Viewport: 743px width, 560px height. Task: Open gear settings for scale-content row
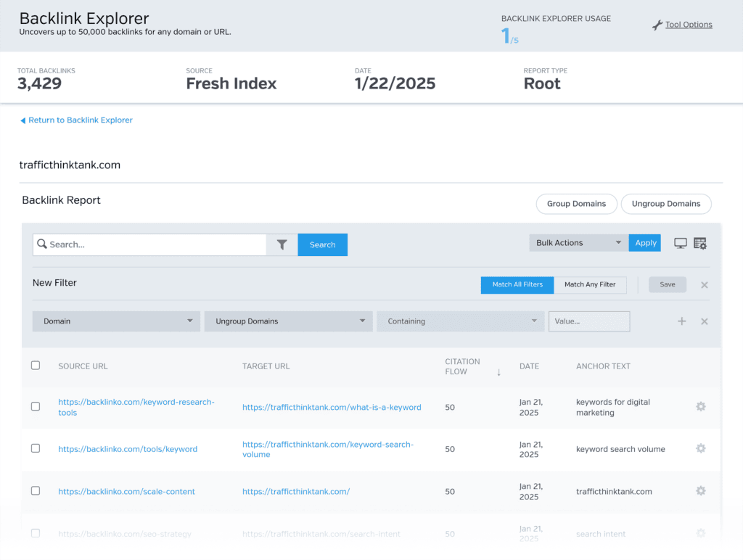(x=700, y=491)
